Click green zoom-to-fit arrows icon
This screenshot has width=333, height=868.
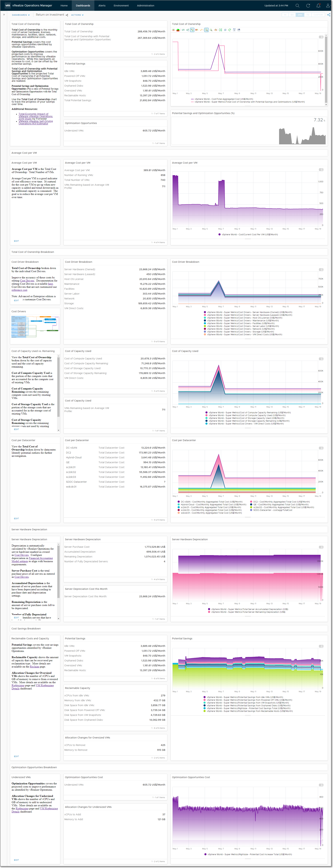tap(221, 30)
